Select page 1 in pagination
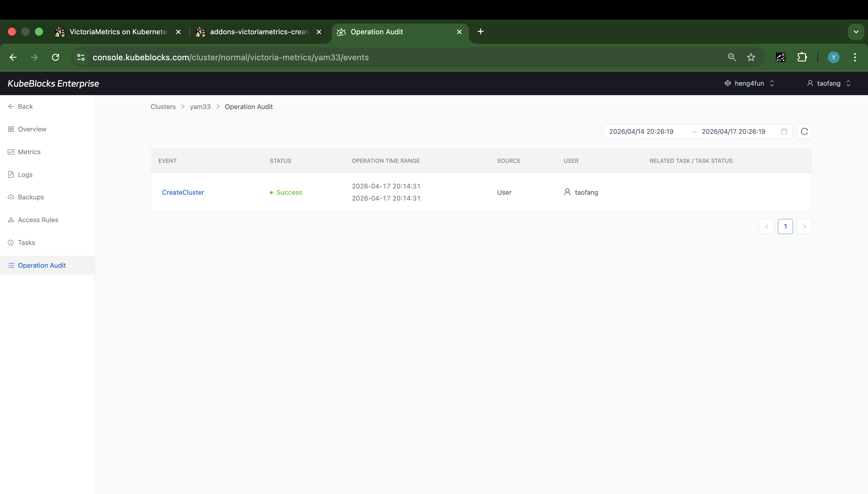 pyautogui.click(x=785, y=226)
